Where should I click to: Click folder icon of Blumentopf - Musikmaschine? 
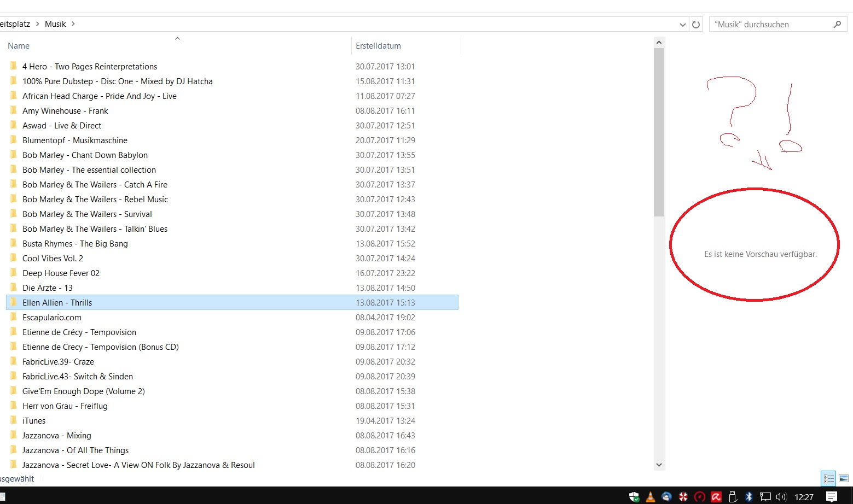14,140
